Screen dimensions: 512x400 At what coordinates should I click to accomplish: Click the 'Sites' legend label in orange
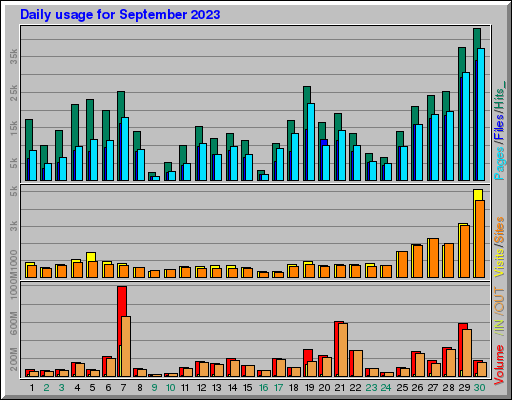(499, 230)
